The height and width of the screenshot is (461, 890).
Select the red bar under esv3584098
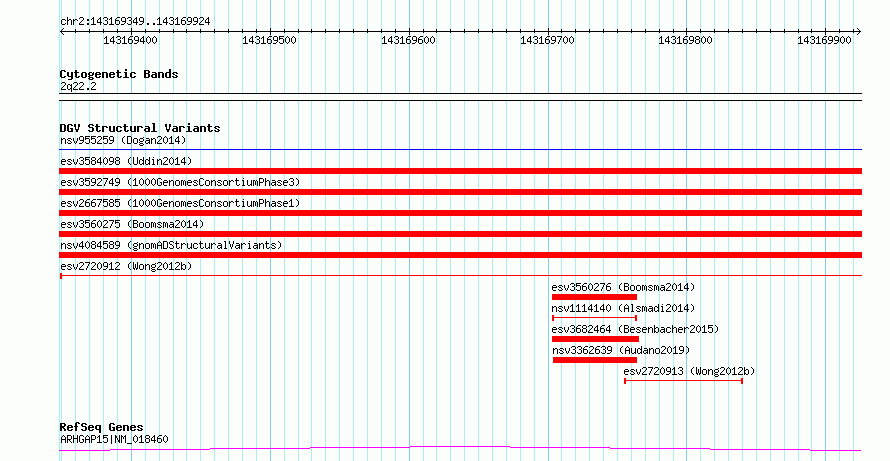[461, 171]
